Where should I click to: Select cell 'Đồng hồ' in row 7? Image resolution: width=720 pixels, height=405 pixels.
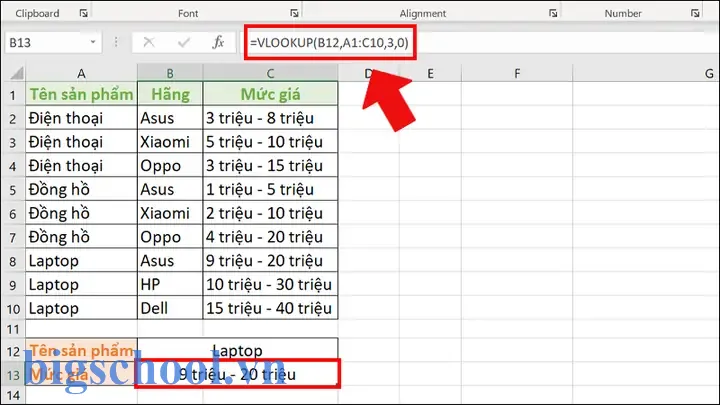click(x=81, y=237)
